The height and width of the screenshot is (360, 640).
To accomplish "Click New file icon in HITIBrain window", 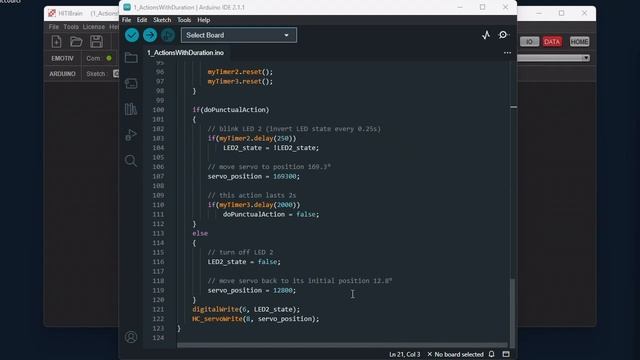I will coord(56,42).
